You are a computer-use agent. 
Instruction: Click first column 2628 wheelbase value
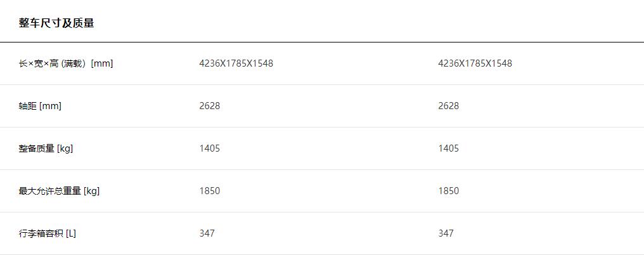[x=209, y=106]
